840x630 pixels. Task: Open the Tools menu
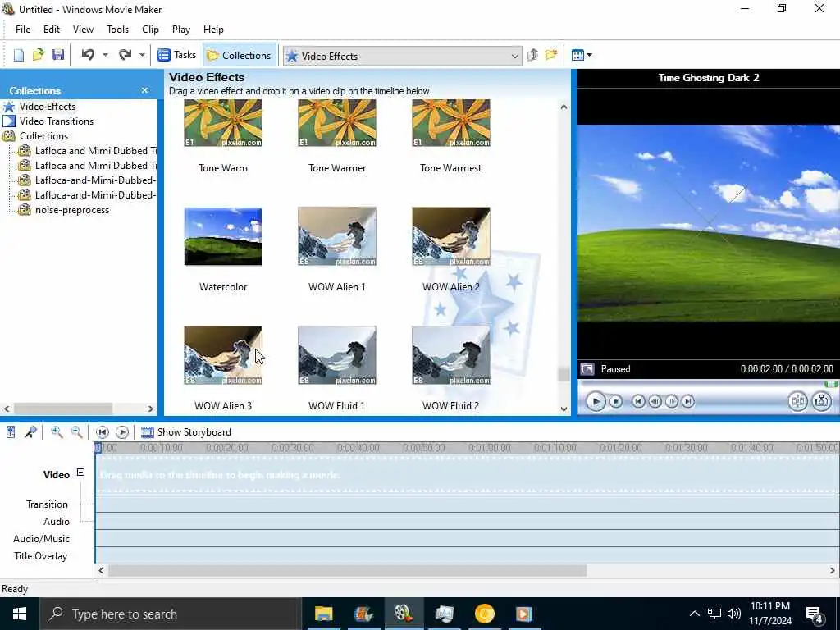[117, 30]
